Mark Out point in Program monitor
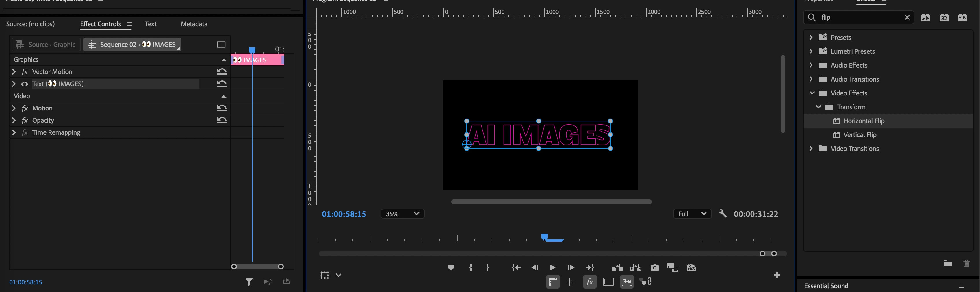Viewport: 980px width, 292px height. coord(487,268)
